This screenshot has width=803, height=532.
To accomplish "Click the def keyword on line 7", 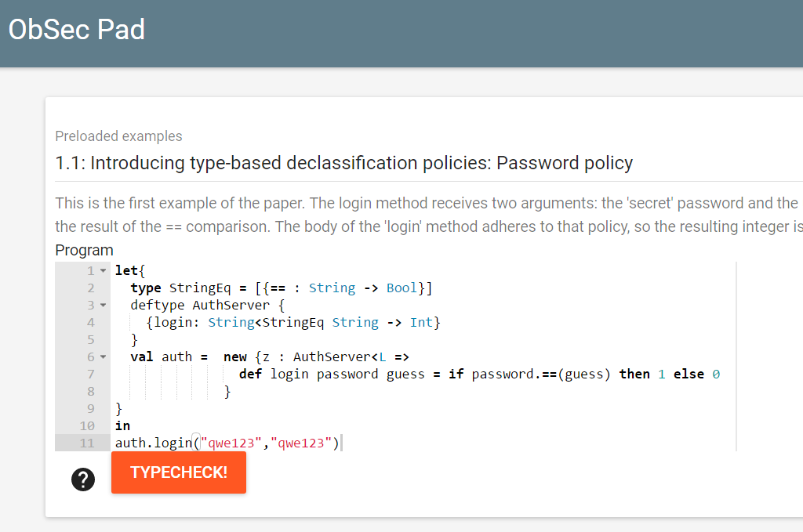I will click(x=250, y=375).
